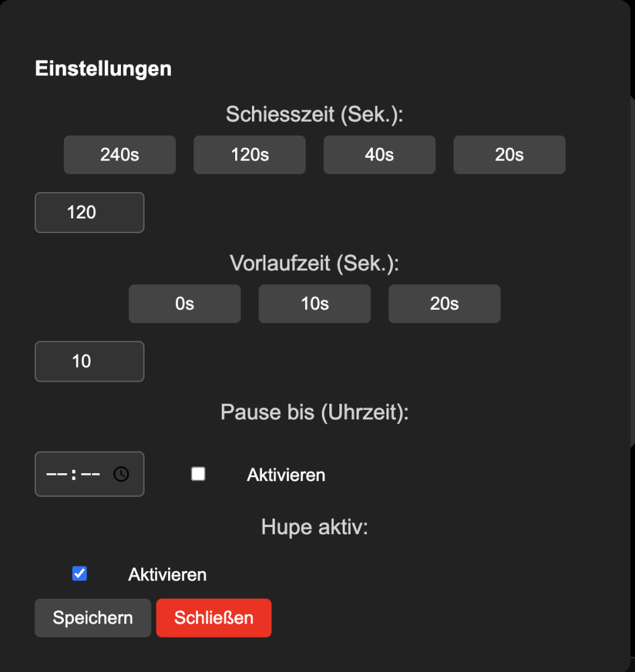Select the 0s Vorlaufzeit preset

click(184, 304)
